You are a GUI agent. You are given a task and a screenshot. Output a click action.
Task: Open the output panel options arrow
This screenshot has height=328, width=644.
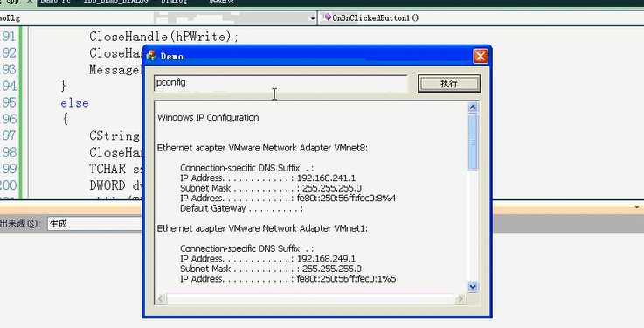tap(637, 207)
